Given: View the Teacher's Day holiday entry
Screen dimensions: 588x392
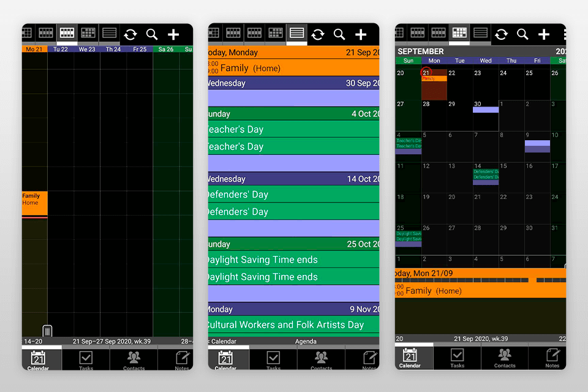Looking at the screenshot, I should (x=263, y=129).
